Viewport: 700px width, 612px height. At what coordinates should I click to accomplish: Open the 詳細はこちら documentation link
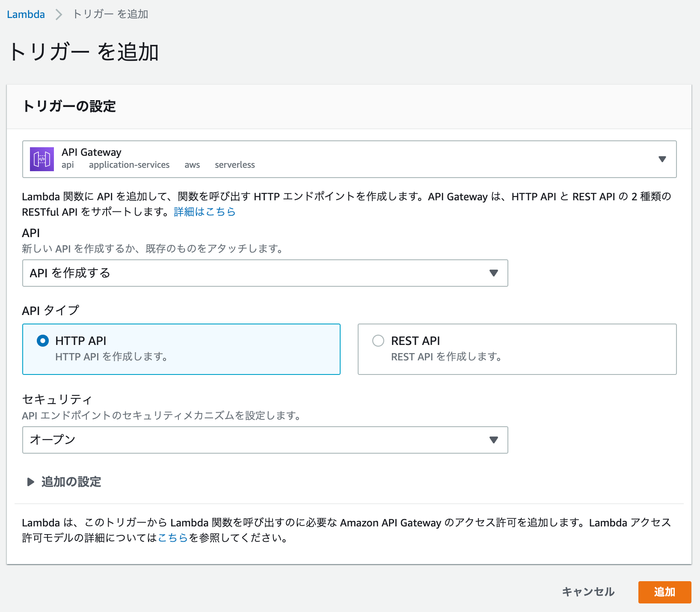[205, 212]
